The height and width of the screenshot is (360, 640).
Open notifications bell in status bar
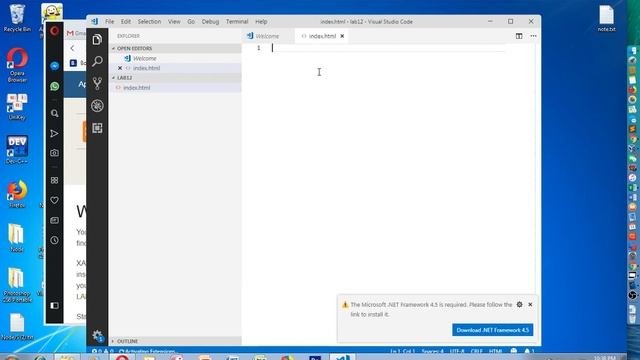pos(528,351)
